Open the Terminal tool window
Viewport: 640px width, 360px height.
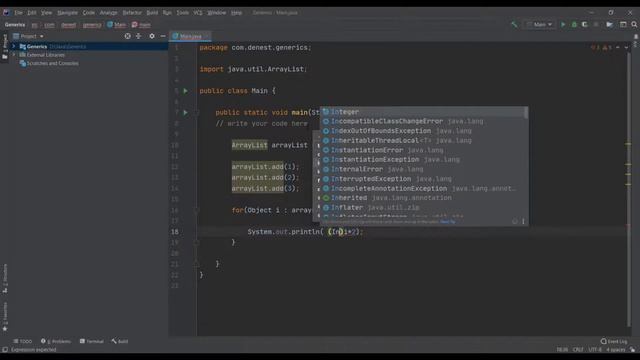click(91, 341)
